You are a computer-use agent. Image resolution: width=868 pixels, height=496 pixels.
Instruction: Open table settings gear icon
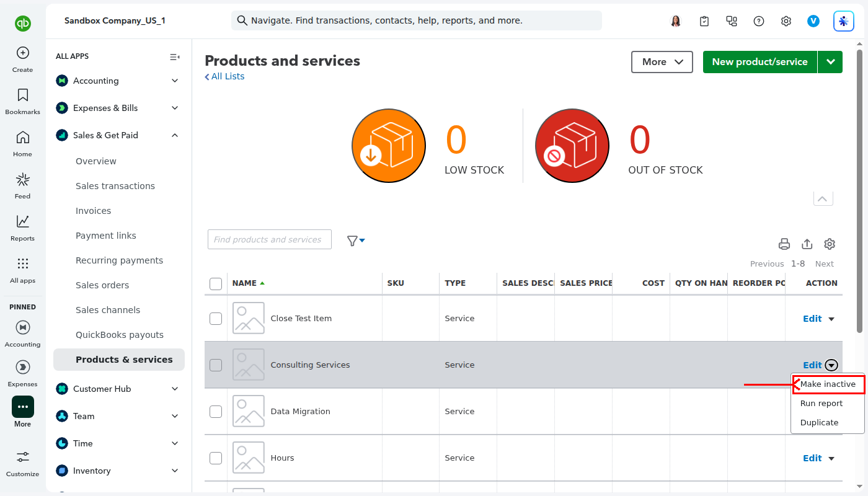830,244
